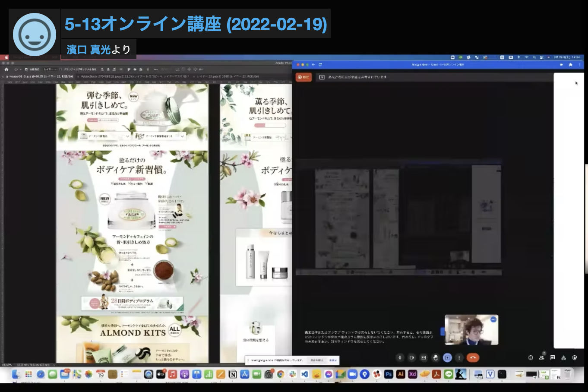Leave the call with red hang-up button
This screenshot has width=588, height=392.
point(473,357)
